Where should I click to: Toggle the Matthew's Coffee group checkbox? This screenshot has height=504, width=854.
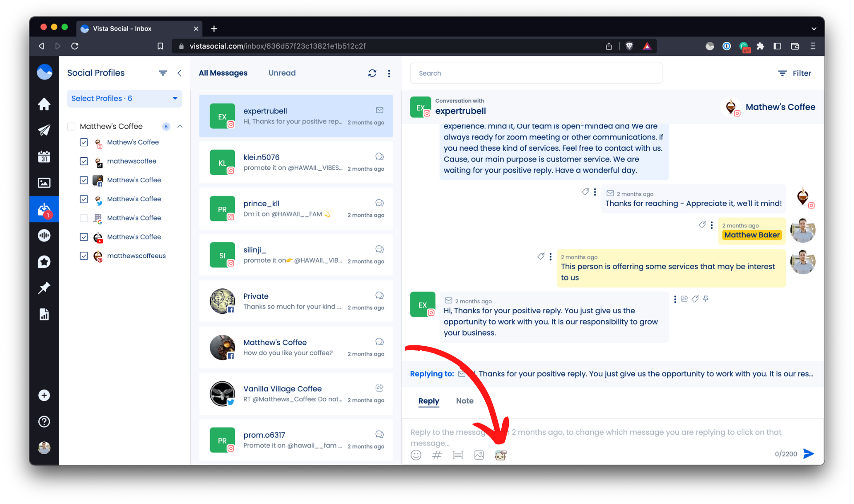[x=71, y=126]
